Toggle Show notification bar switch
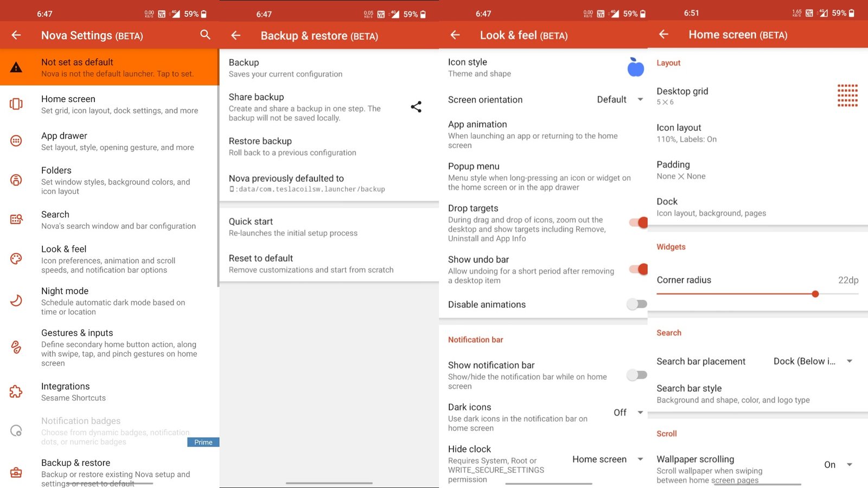868x488 pixels. (x=637, y=375)
